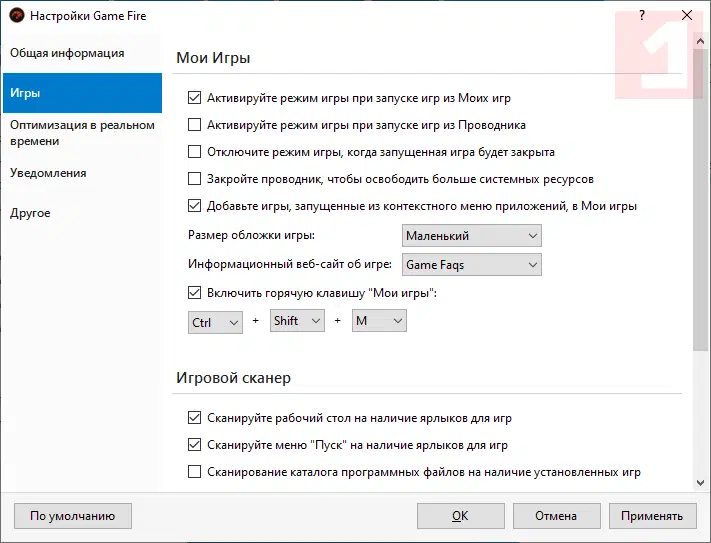711x543 pixels.
Task: Toggle scanning the desktop for game shortcuts
Action: 195,418
